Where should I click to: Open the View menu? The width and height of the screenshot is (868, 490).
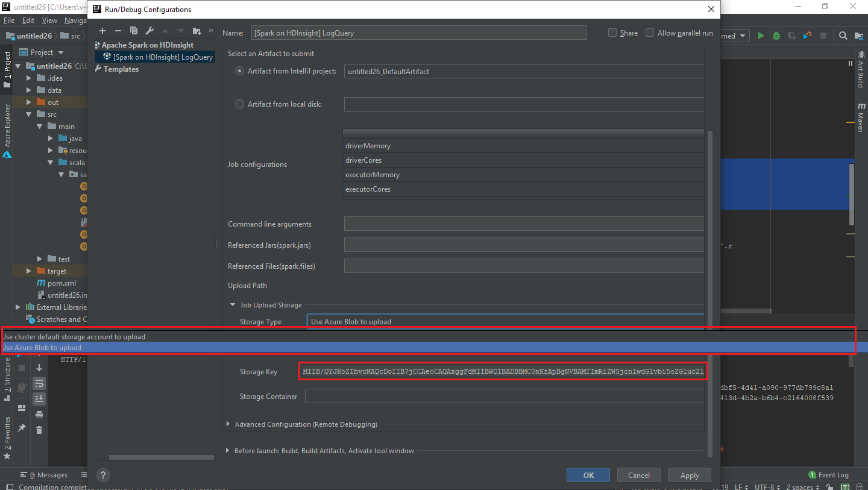pyautogui.click(x=49, y=20)
